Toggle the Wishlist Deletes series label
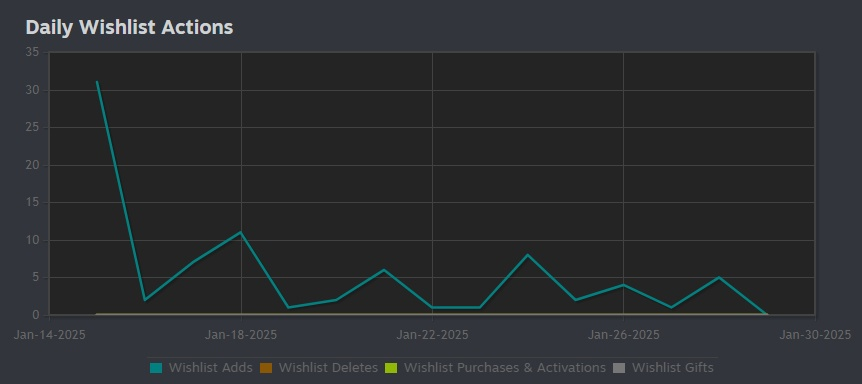862x384 pixels. tap(328, 368)
